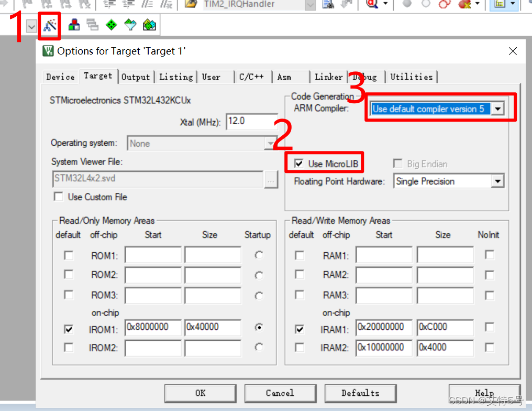
Task: Launch the Pack Installer icon
Action: 149,25
